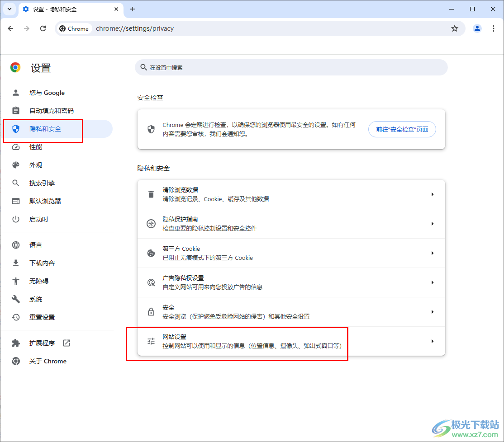Close the 设置 - 隐私和安全 tab
The image size is (504, 442).
click(x=116, y=9)
